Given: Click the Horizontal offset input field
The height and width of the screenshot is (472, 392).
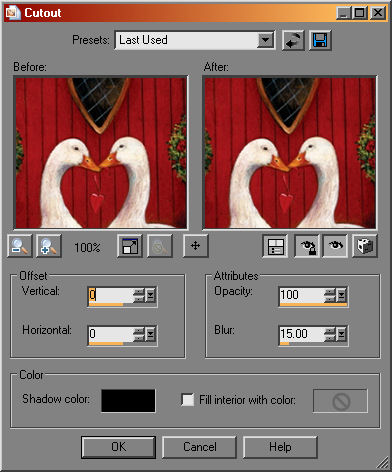Looking at the screenshot, I should click(x=111, y=334).
